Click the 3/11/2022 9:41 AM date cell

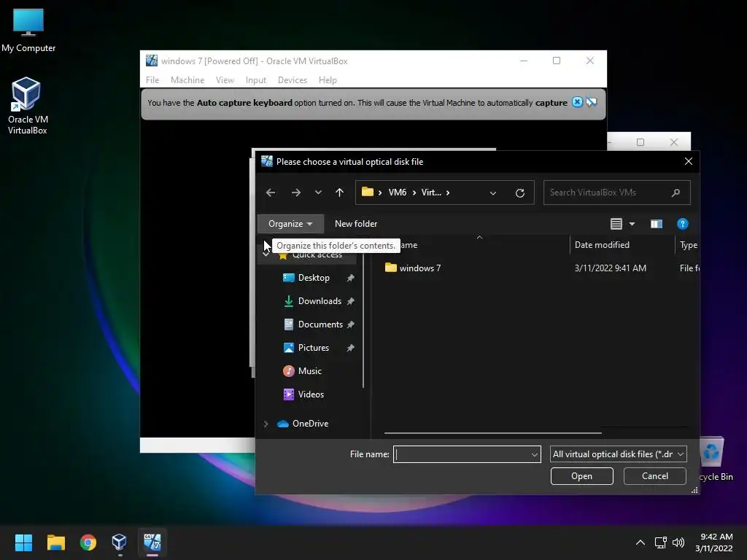click(x=610, y=268)
